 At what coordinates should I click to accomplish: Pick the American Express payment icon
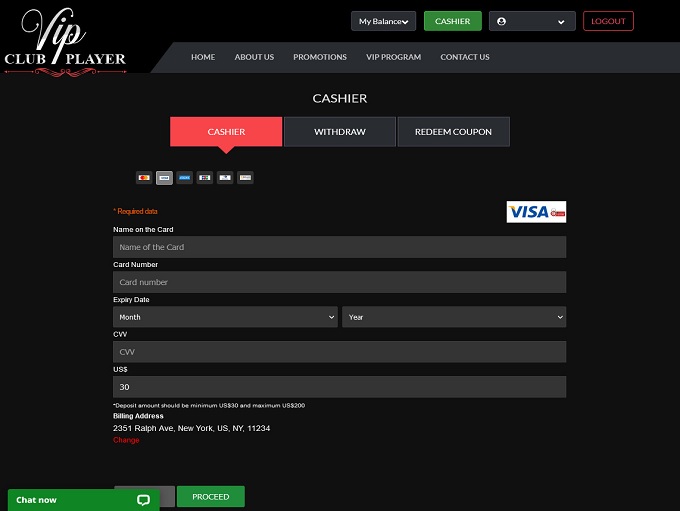[185, 178]
